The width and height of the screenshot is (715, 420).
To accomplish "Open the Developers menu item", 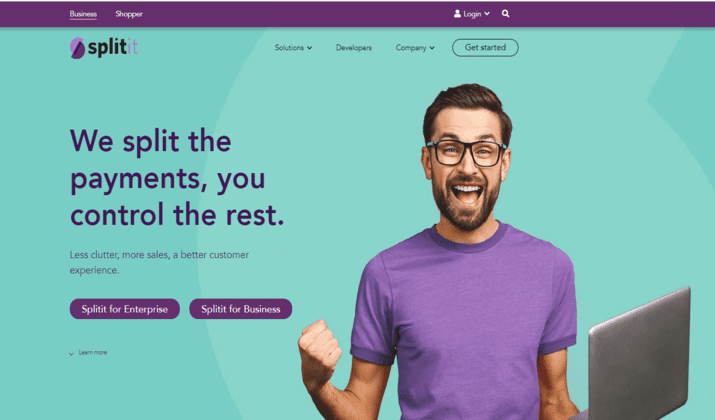I will point(354,47).
